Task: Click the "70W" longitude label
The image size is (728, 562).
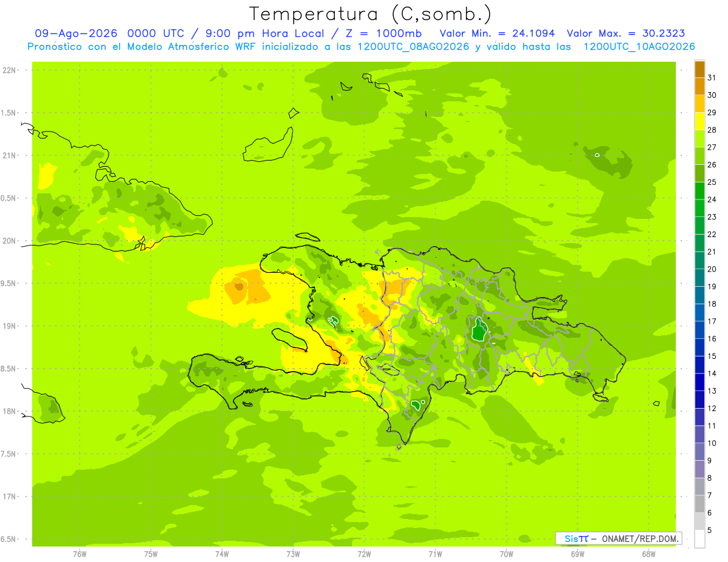Action: click(506, 554)
